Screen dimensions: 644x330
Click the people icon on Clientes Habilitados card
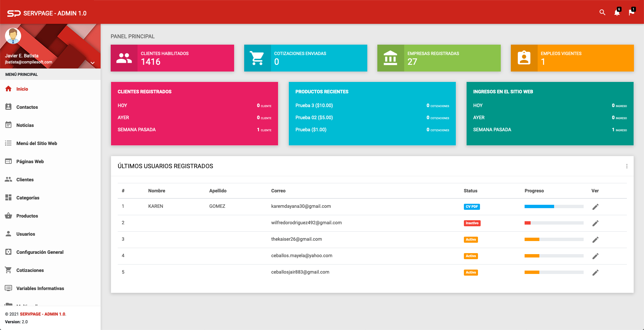point(124,58)
